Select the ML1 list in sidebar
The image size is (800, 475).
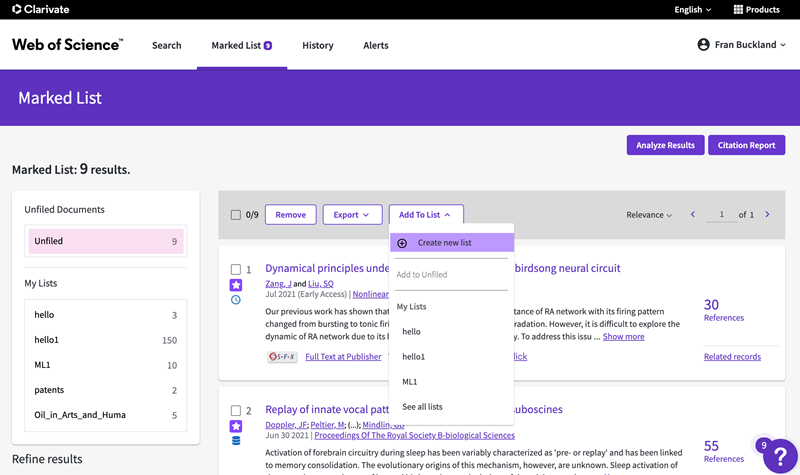tap(106, 365)
